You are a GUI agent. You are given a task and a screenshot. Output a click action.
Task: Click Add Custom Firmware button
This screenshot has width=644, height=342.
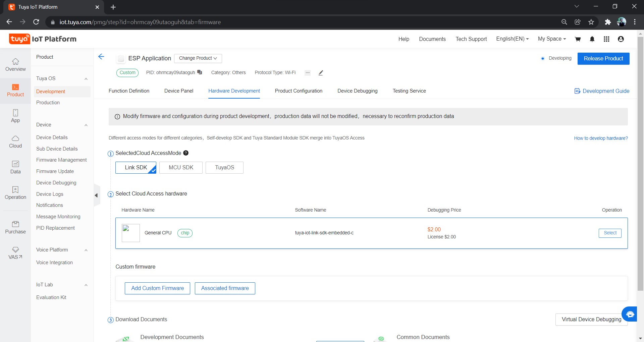[x=157, y=288]
